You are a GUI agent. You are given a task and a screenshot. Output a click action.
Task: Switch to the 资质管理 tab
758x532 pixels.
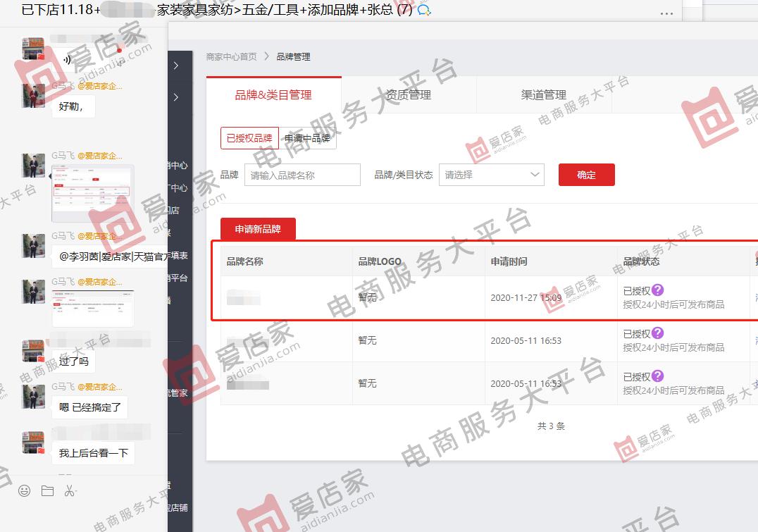tap(409, 94)
